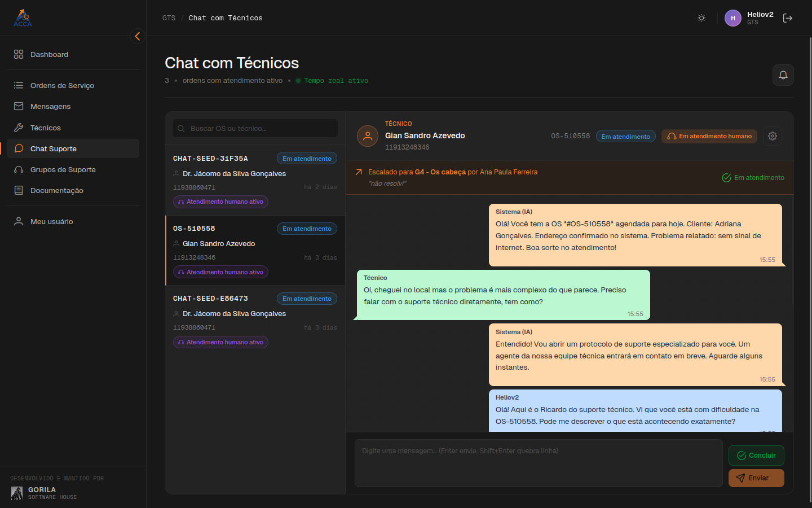Click the Meu usuário person icon
The width and height of the screenshot is (812, 508).
19,221
